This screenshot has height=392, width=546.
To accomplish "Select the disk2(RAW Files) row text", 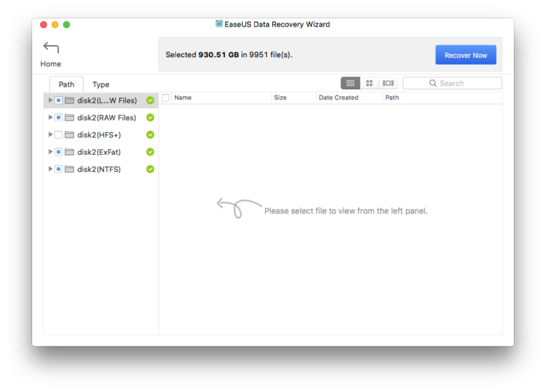I will (x=106, y=118).
